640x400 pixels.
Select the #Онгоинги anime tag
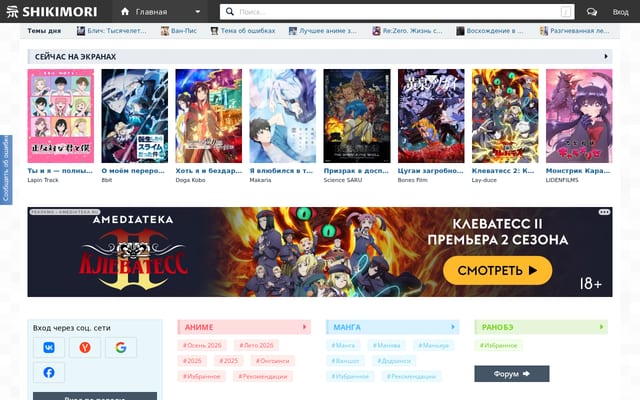(272, 361)
